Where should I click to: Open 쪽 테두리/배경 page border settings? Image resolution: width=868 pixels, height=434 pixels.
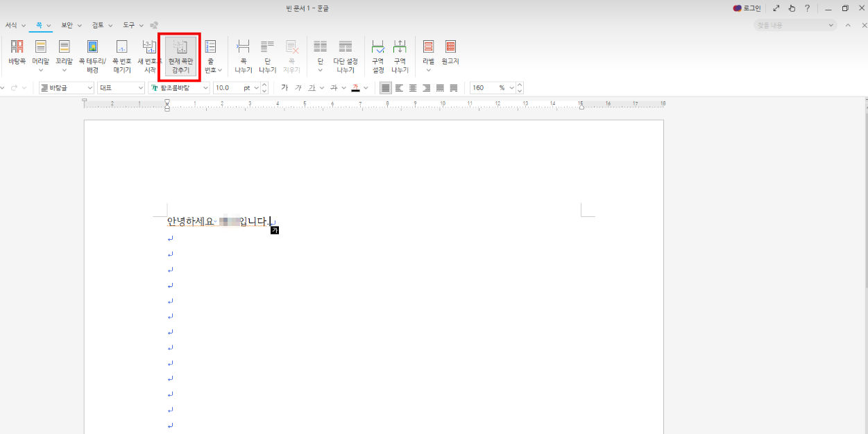(x=92, y=54)
